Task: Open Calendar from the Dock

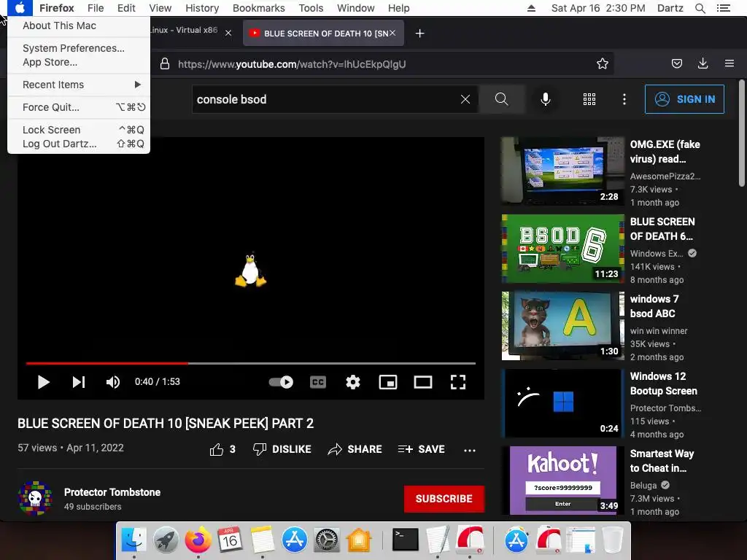Action: (230, 540)
